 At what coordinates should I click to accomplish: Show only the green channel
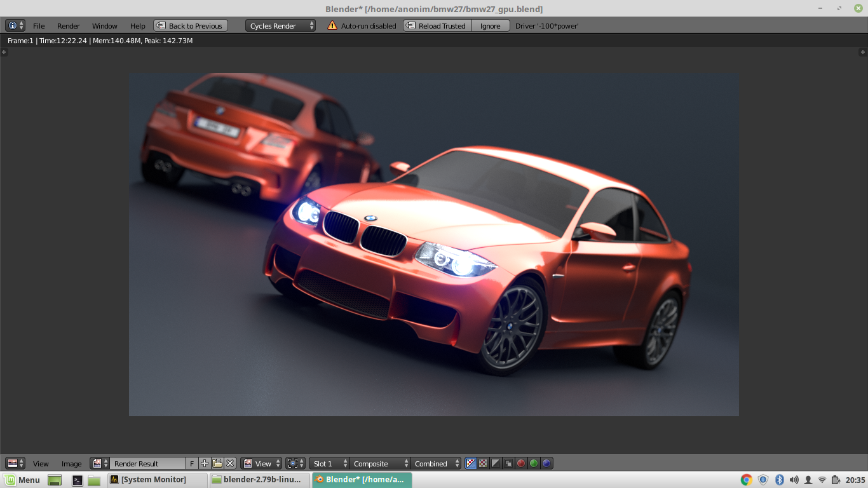point(534,463)
